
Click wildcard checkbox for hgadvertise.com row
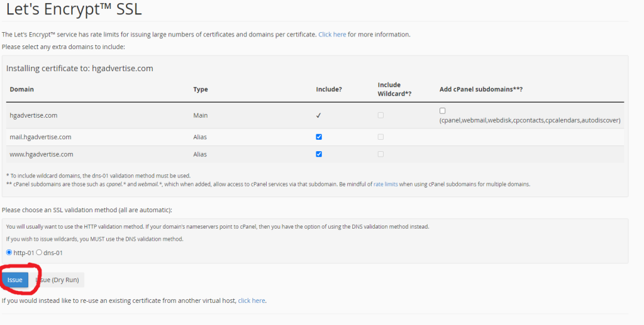(x=381, y=115)
